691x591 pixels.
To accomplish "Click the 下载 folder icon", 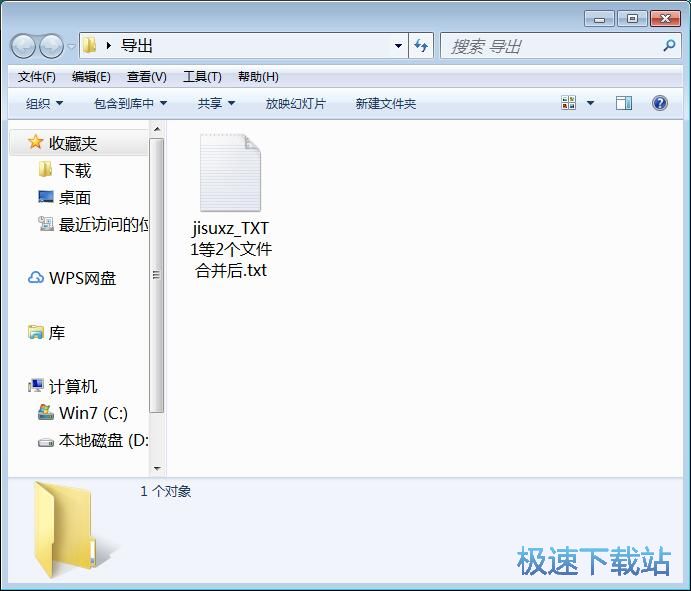I will tap(45, 169).
